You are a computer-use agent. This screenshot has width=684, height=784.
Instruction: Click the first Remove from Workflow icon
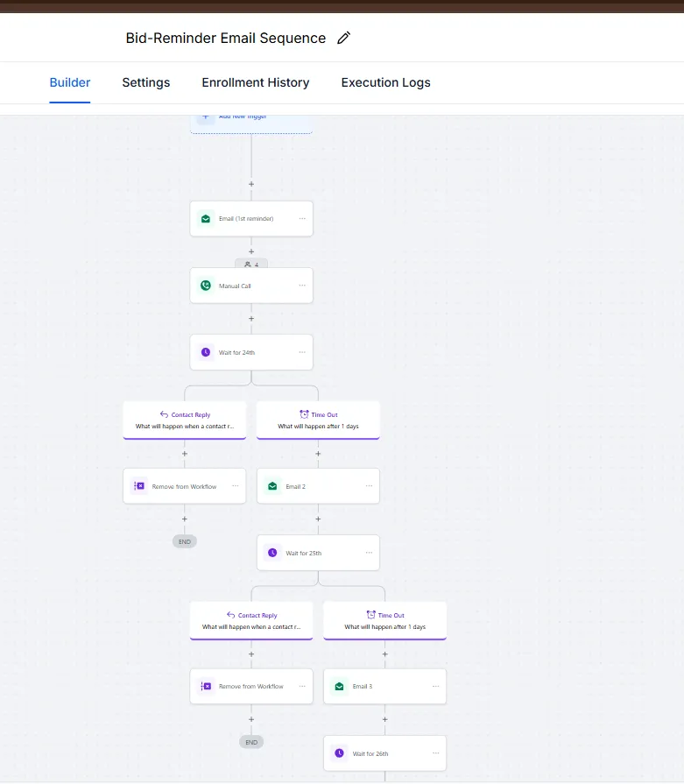pos(139,486)
